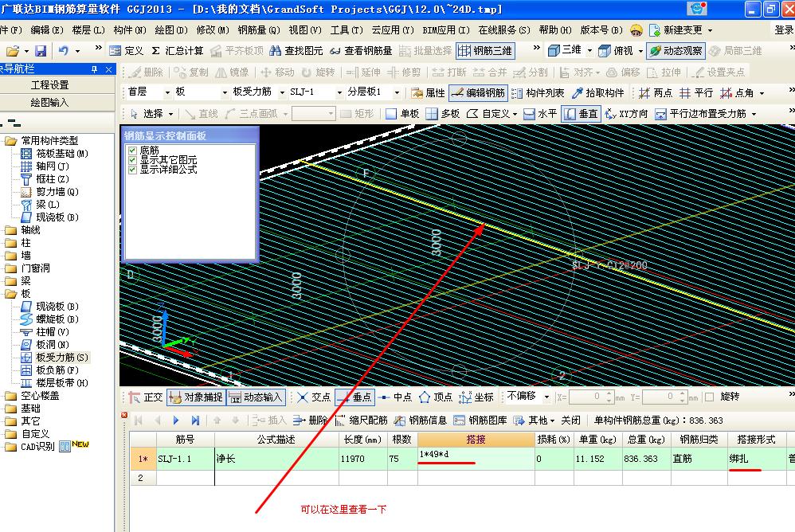Open 钢筋信息 panel

421,420
